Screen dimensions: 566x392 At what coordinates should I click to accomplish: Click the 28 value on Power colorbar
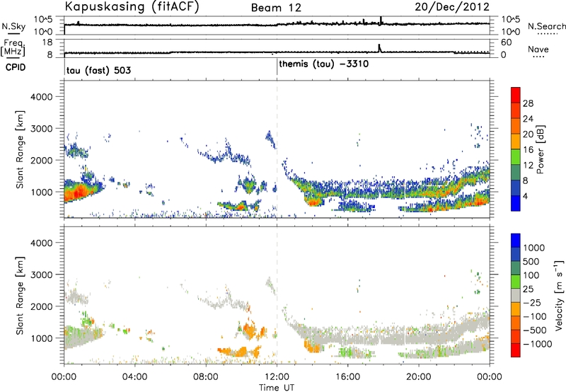[x=528, y=103]
